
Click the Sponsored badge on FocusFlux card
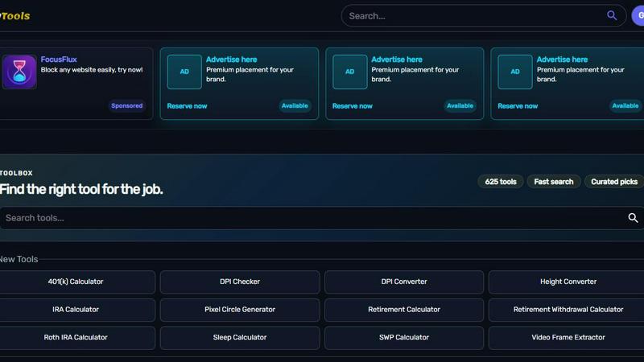pos(127,106)
